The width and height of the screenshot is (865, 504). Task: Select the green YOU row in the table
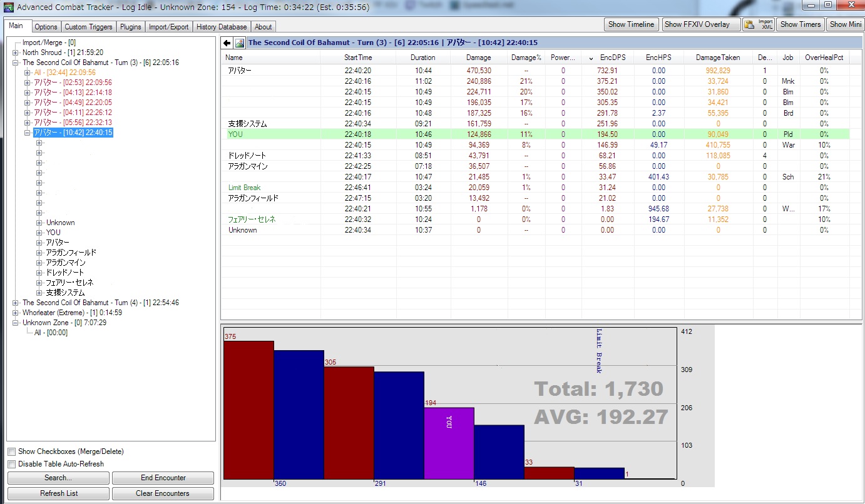pos(536,134)
